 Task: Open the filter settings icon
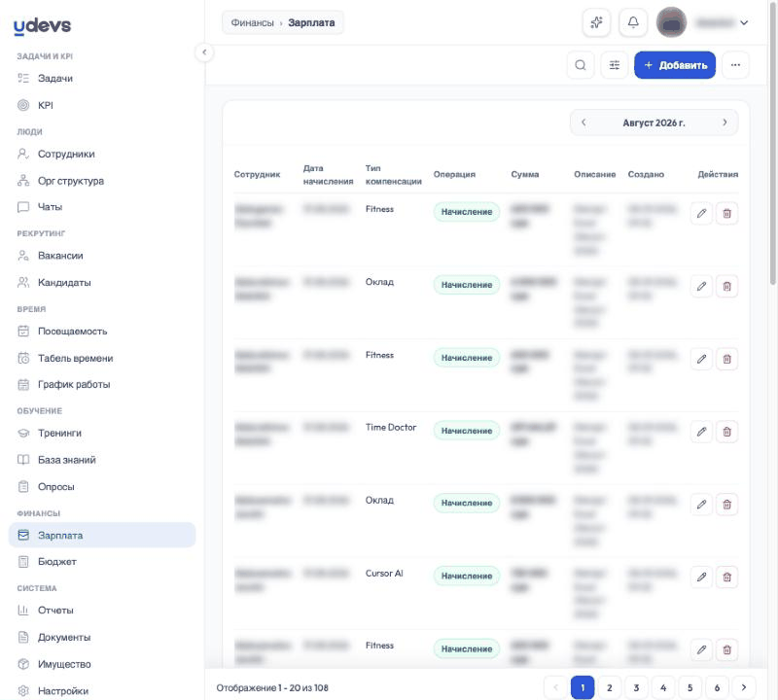click(615, 65)
